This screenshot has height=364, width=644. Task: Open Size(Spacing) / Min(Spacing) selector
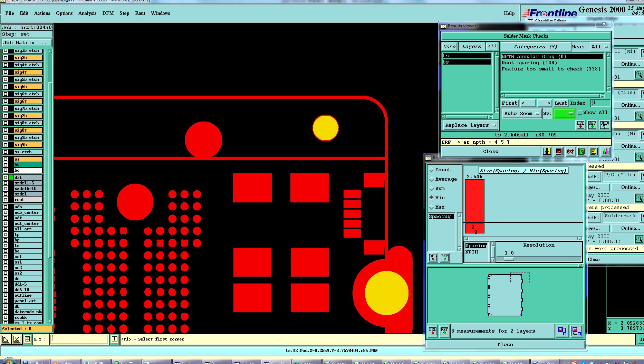[523, 171]
